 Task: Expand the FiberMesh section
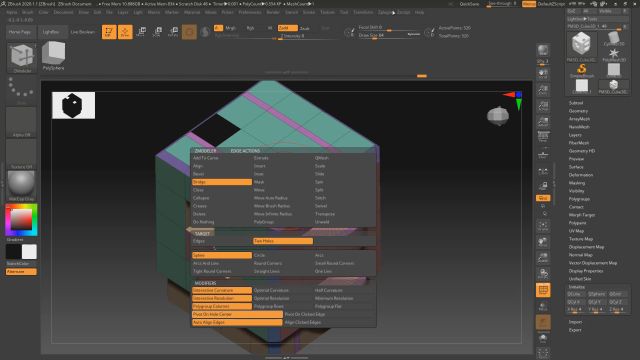[x=578, y=143]
